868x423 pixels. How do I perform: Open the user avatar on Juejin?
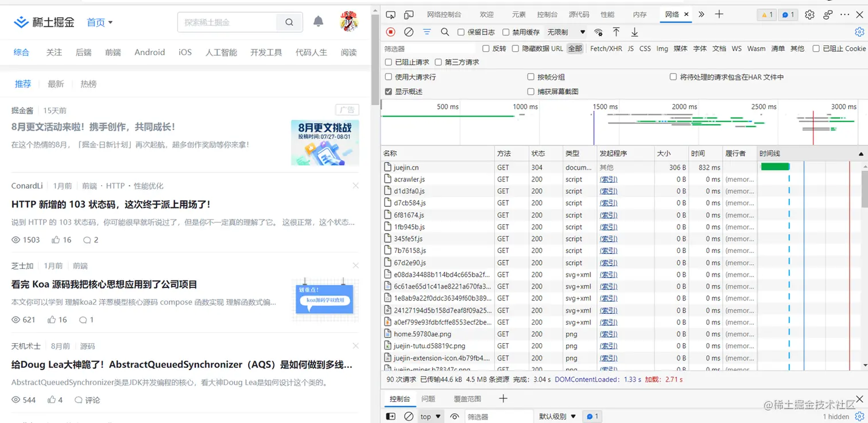click(x=348, y=21)
